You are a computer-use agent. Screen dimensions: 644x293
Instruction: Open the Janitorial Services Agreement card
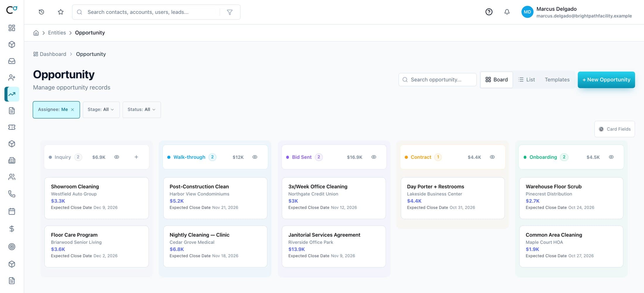(x=334, y=246)
